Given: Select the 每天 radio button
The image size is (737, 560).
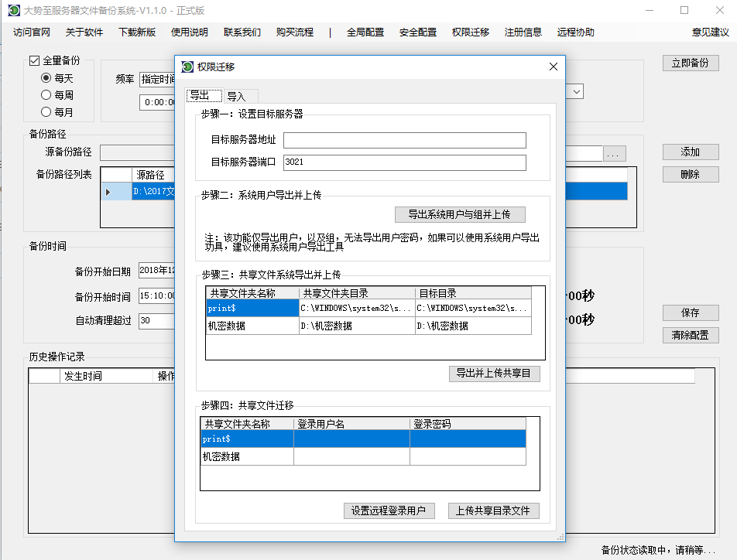Looking at the screenshot, I should click(46, 78).
